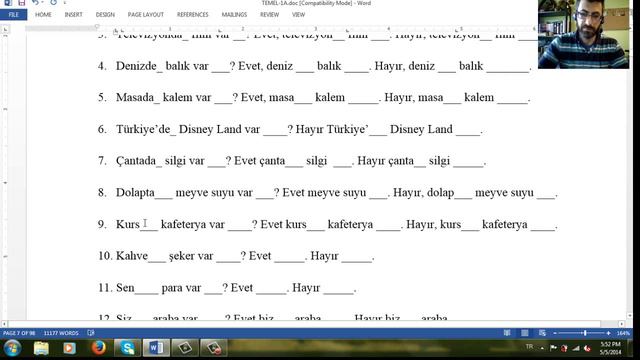The width and height of the screenshot is (640, 360).
Task: Switch to Print Layout view
Action: coord(525,333)
